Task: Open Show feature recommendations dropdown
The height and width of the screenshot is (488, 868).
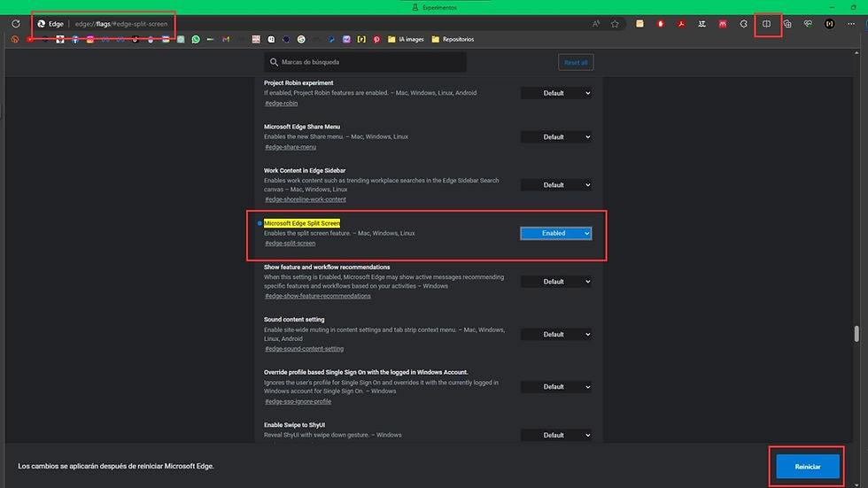Action: coord(556,282)
